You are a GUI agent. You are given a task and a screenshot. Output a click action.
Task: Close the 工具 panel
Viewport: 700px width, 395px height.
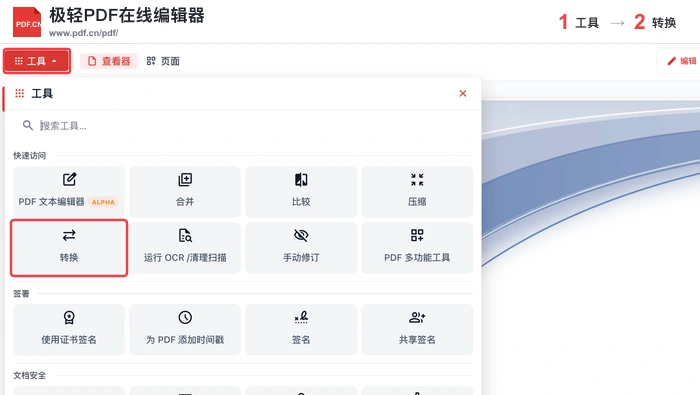[x=463, y=93]
